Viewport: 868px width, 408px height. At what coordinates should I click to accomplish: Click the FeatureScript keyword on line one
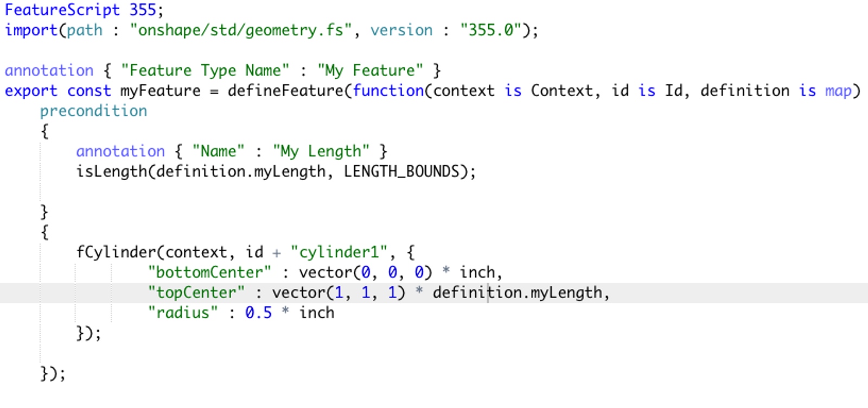point(62,10)
